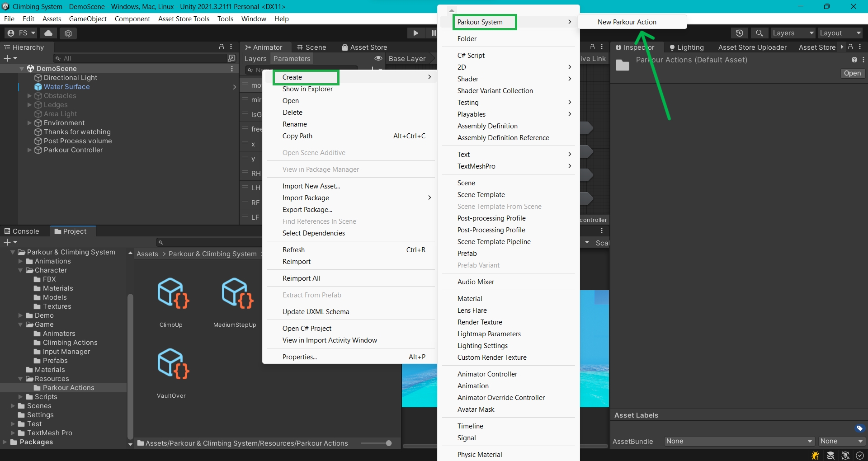Open the ClimbUp parkour action asset
The width and height of the screenshot is (868, 461).
coord(173,294)
